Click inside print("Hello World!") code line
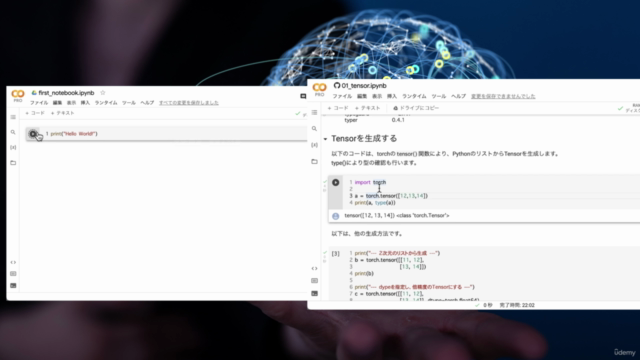Image resolution: width=640 pixels, height=360 pixels. pyautogui.click(x=74, y=134)
